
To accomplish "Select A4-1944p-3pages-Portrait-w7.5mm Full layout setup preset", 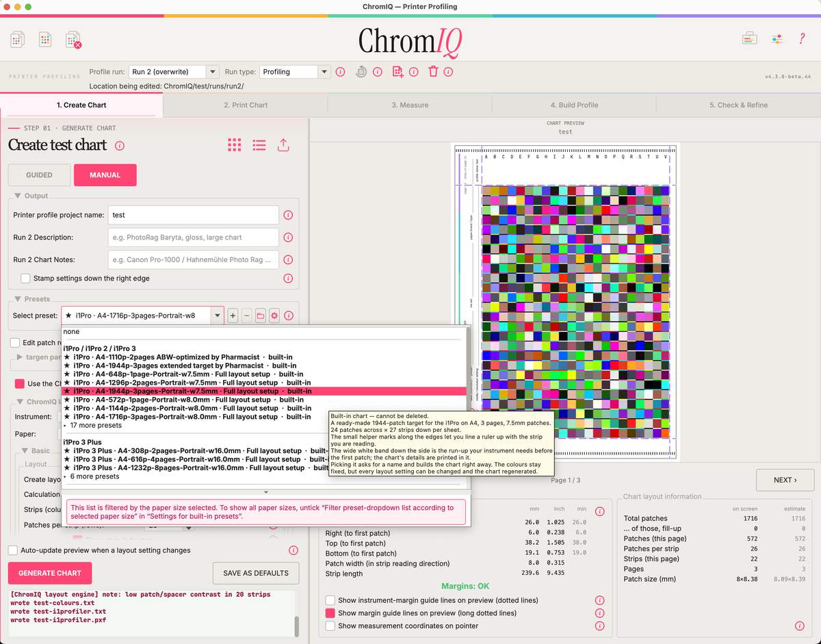I will (264, 391).
